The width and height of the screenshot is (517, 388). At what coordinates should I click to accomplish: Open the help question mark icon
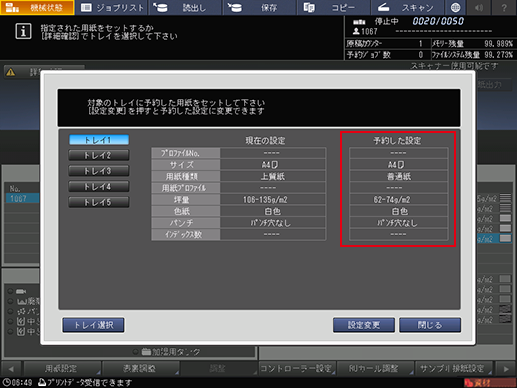(x=504, y=7)
